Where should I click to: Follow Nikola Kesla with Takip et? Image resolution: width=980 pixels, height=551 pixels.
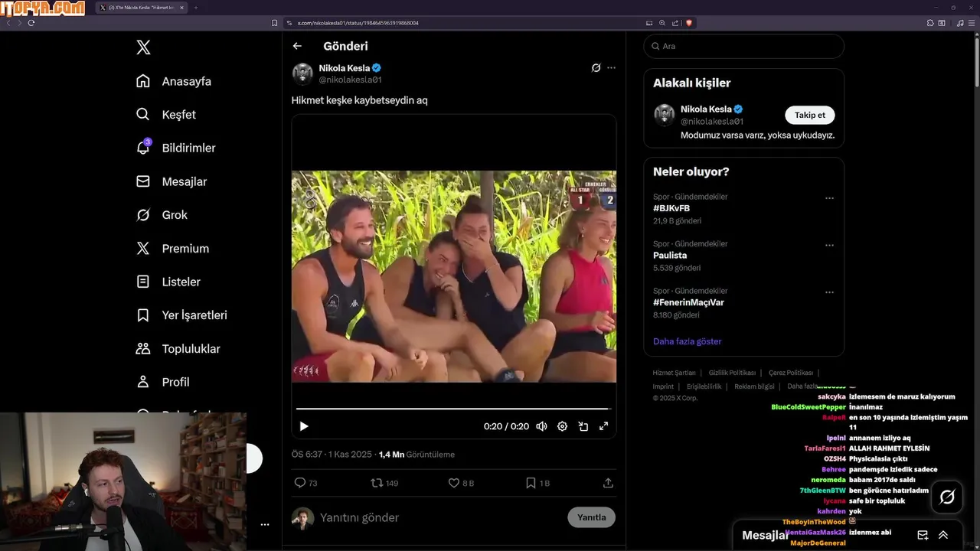[809, 115]
